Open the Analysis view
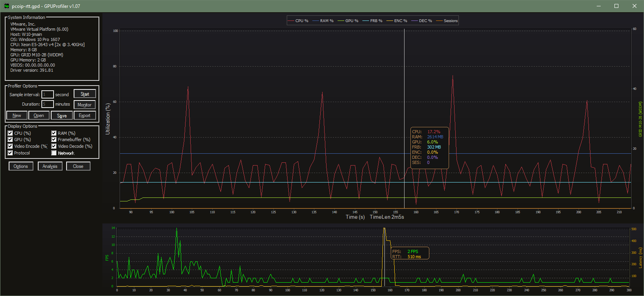Image resolution: width=644 pixels, height=296 pixels. pos(50,166)
